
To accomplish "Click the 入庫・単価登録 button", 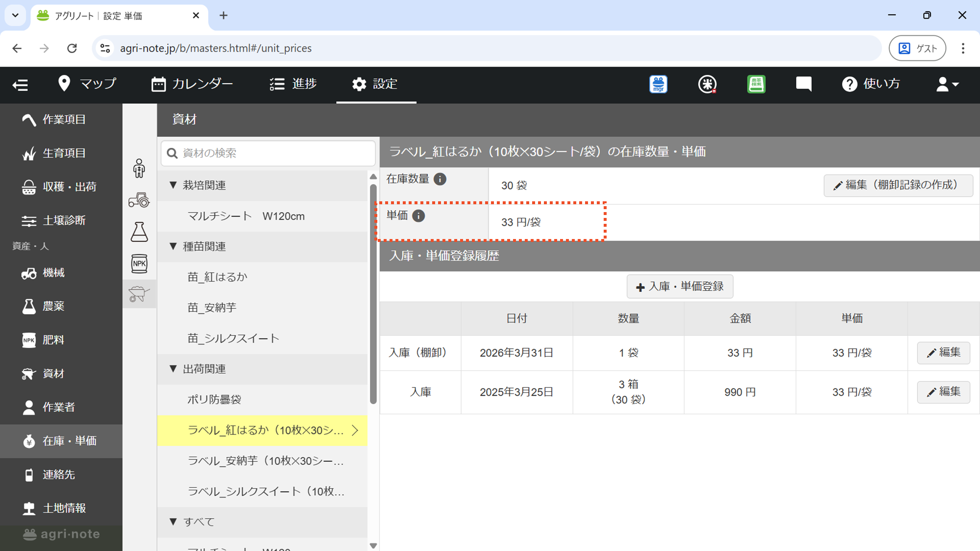I will point(680,287).
